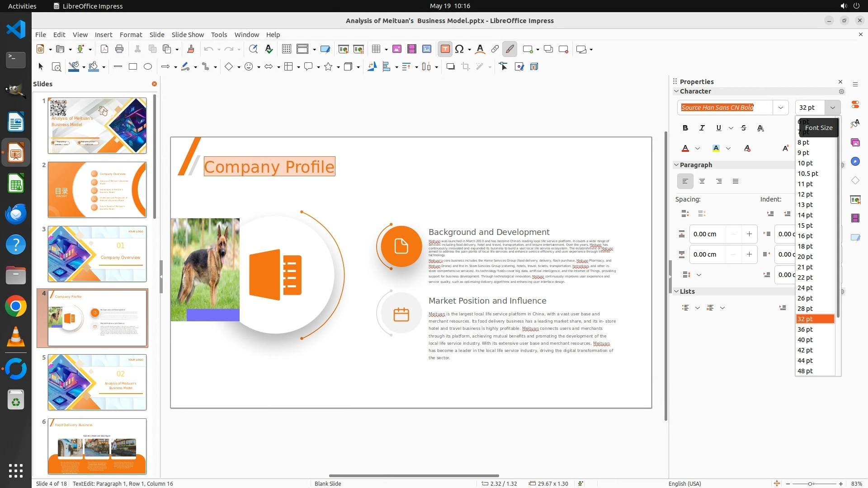The height and width of the screenshot is (488, 868).
Task: Select the Ellipse drawing tool
Action: 148,67
